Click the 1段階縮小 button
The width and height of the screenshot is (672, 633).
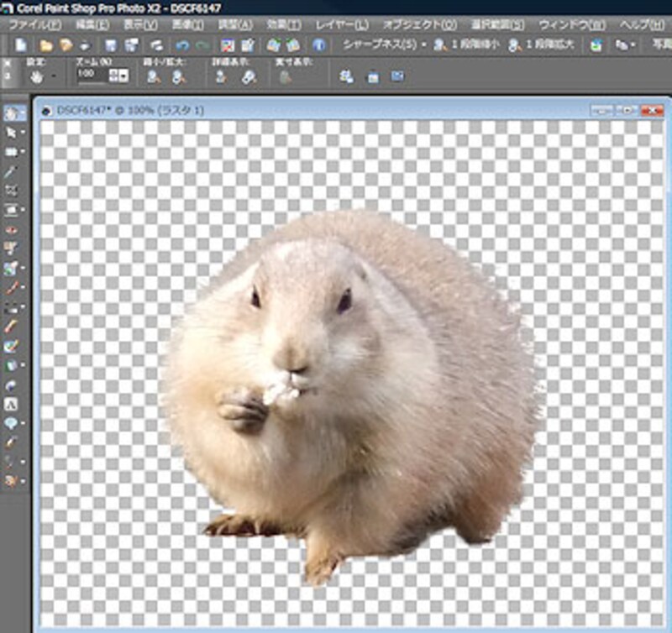click(x=469, y=45)
